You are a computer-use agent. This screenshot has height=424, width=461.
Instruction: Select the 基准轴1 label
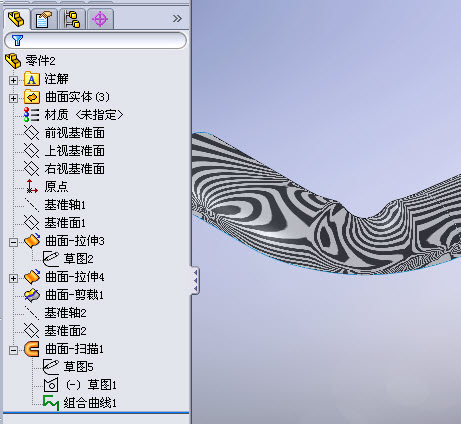(x=65, y=205)
